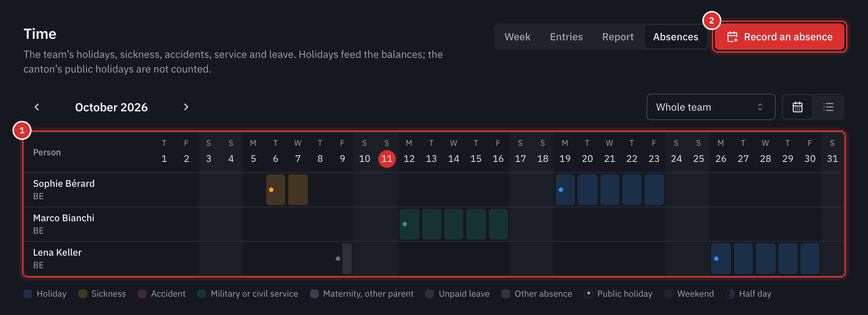Select the day 1 column header
868x315 pixels.
coord(164,152)
